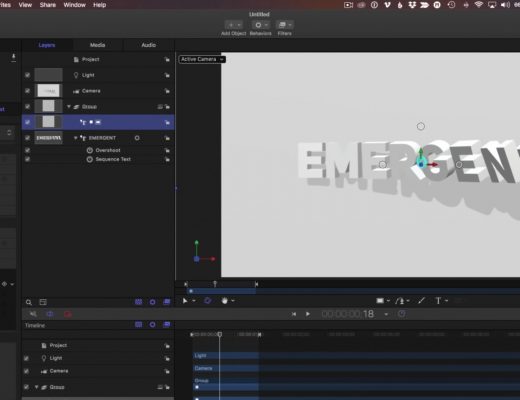Image resolution: width=520 pixels, height=400 pixels.
Task: Collapse the Group row in the Timeline list
Action: pos(36,387)
